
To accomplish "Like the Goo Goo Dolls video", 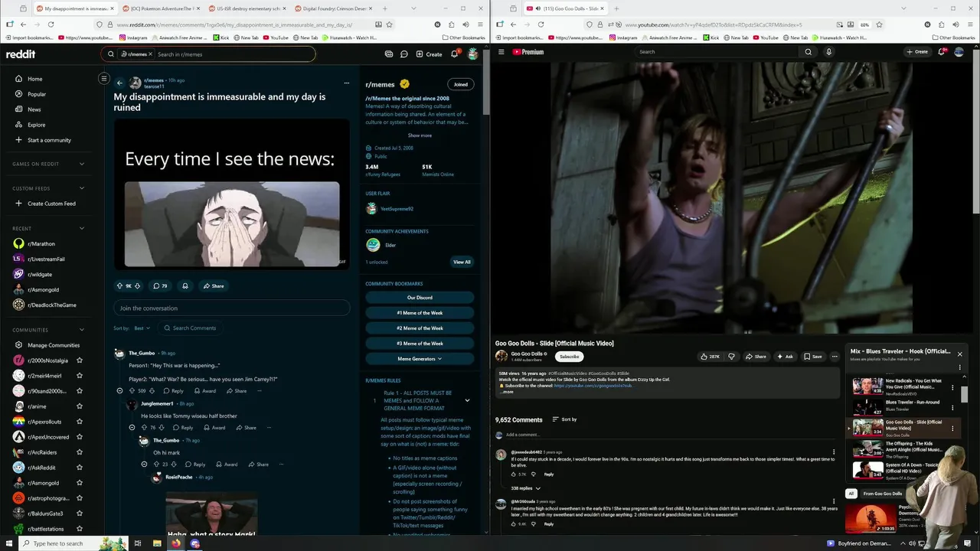I will pyautogui.click(x=710, y=357).
